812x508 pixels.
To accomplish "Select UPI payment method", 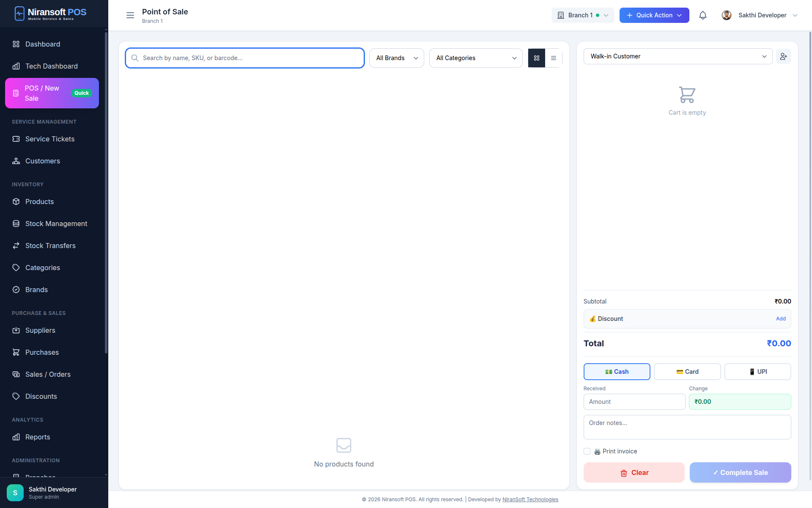I will (x=757, y=372).
